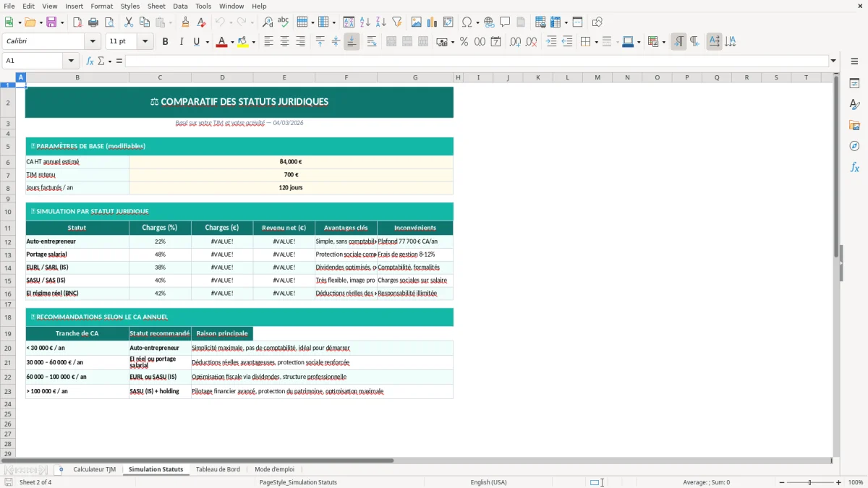Toggle Wrap Text in cell

point(371,42)
